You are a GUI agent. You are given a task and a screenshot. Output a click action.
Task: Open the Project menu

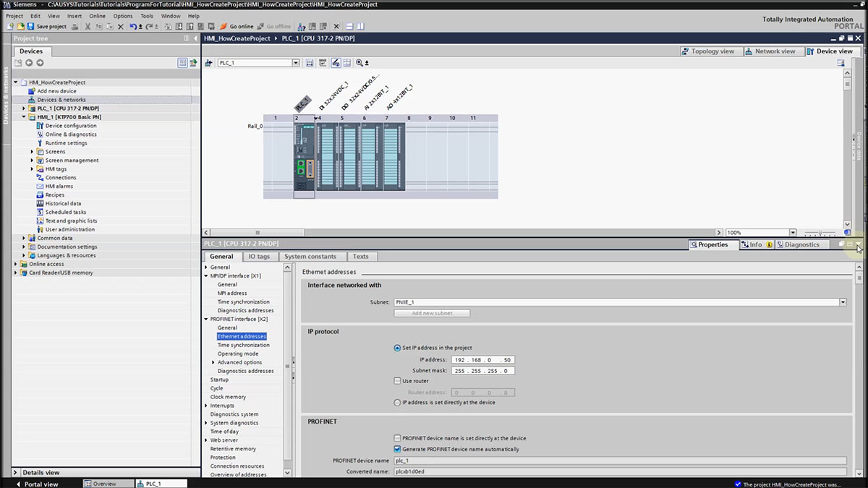(14, 16)
